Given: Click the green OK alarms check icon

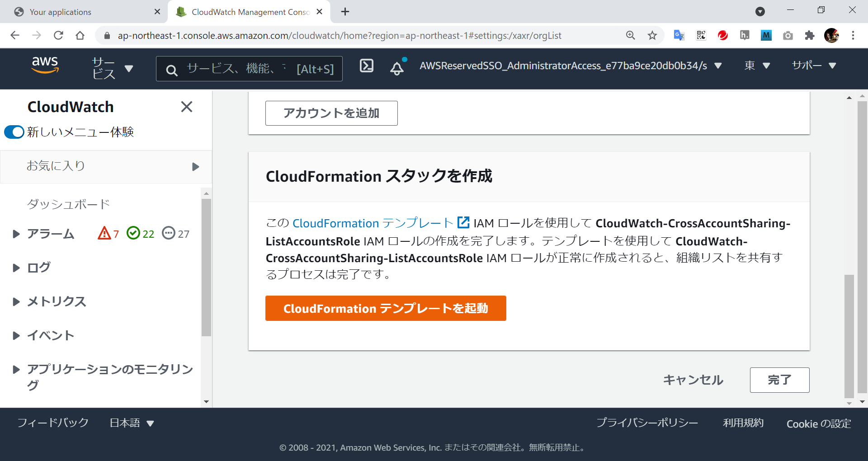Looking at the screenshot, I should point(133,233).
